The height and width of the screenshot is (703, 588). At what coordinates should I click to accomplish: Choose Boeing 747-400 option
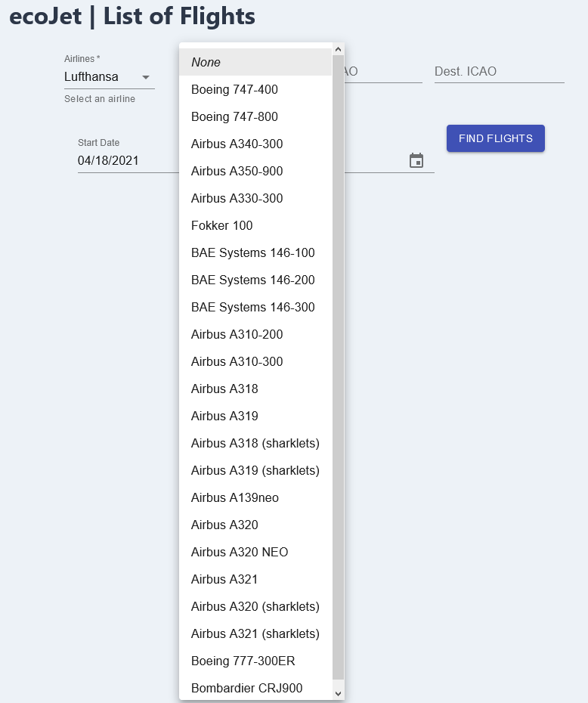coord(255,89)
